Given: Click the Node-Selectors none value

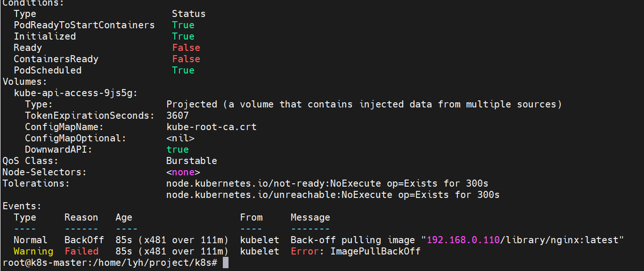Looking at the screenshot, I should coord(183,172).
